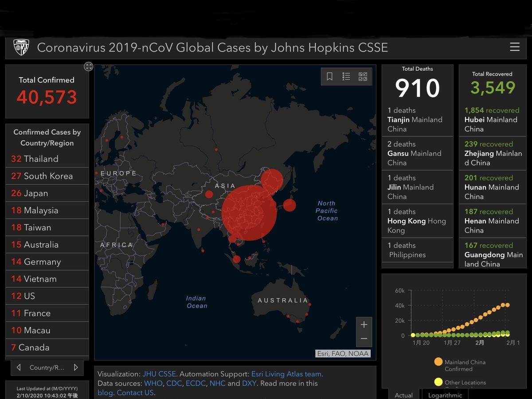Show the map legend list
The height and width of the screenshot is (399, 532).
[x=346, y=77]
